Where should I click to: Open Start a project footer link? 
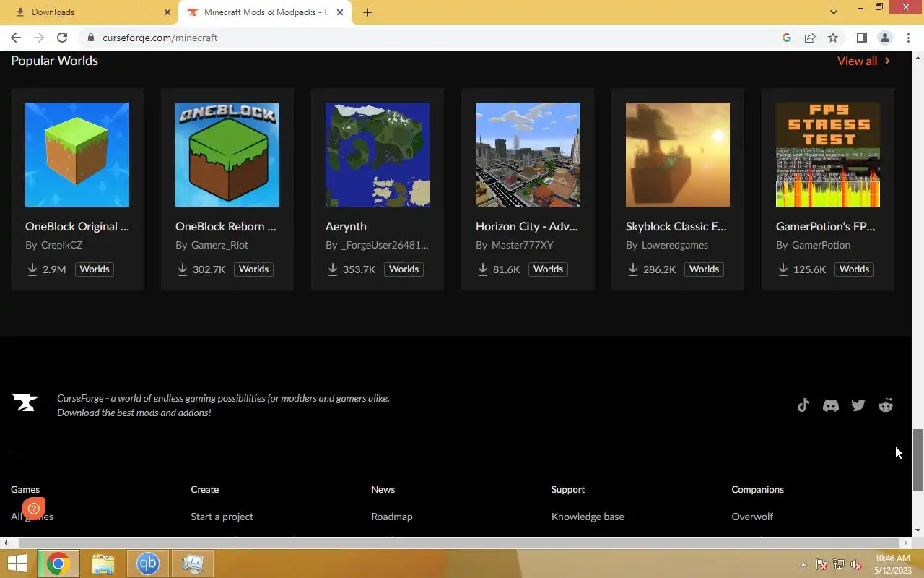(222, 517)
